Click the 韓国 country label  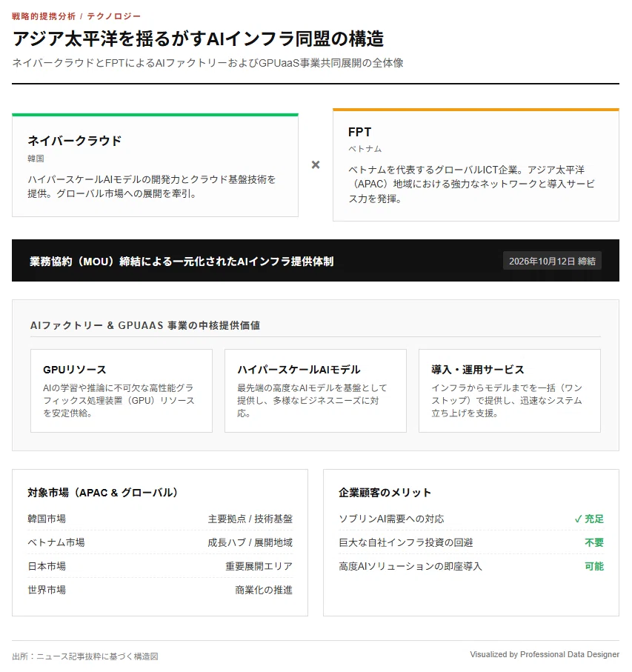click(x=36, y=159)
